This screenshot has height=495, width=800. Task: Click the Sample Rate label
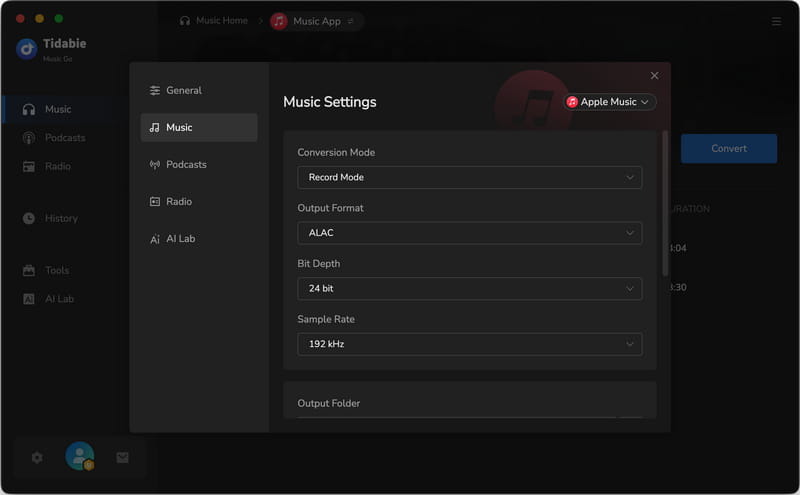point(326,319)
